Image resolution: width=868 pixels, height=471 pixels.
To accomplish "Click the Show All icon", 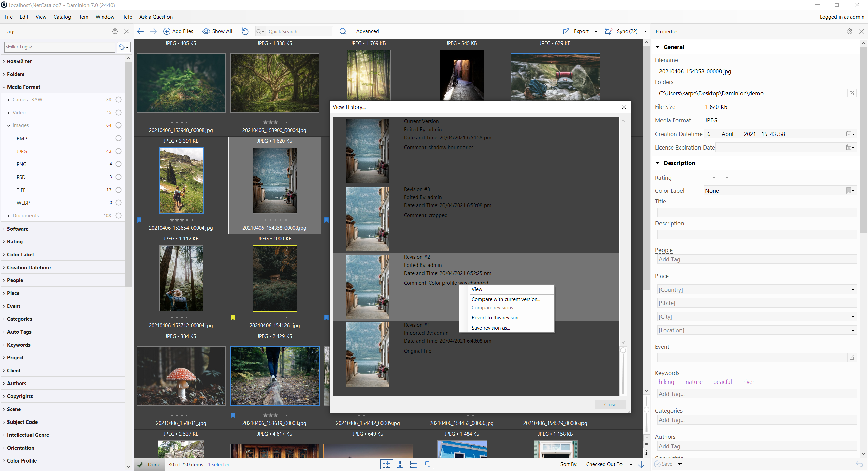I will click(206, 31).
